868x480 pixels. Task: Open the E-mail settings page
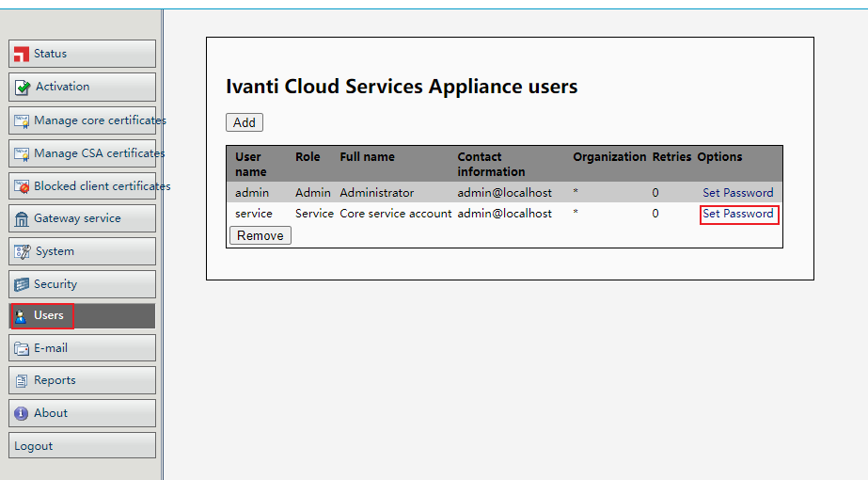pos(82,348)
